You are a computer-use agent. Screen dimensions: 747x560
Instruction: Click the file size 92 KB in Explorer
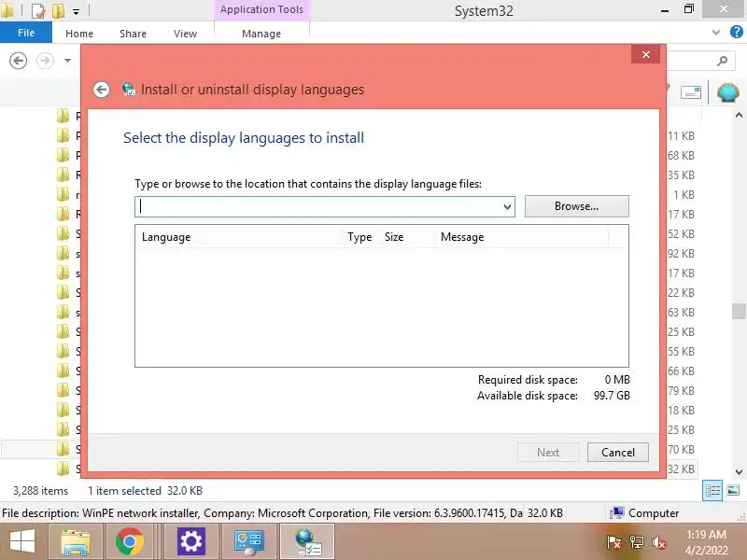point(681,253)
